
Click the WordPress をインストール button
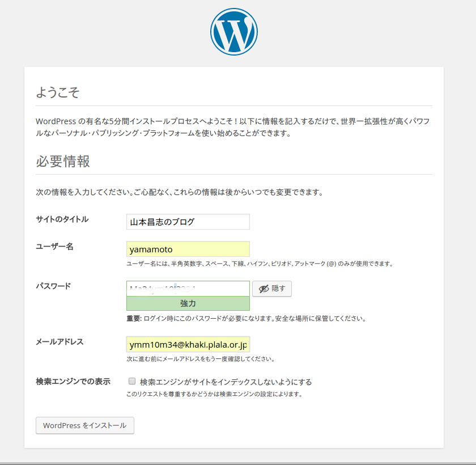[84, 425]
